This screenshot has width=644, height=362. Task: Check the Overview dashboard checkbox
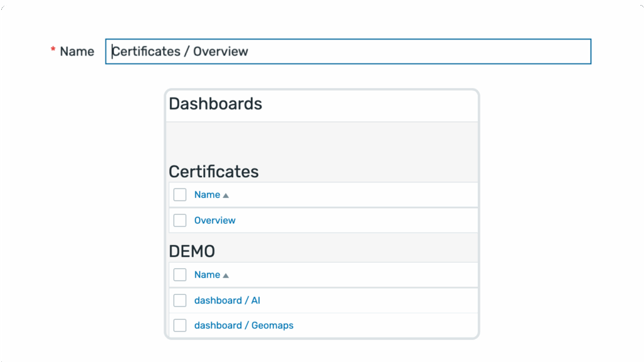(x=180, y=221)
